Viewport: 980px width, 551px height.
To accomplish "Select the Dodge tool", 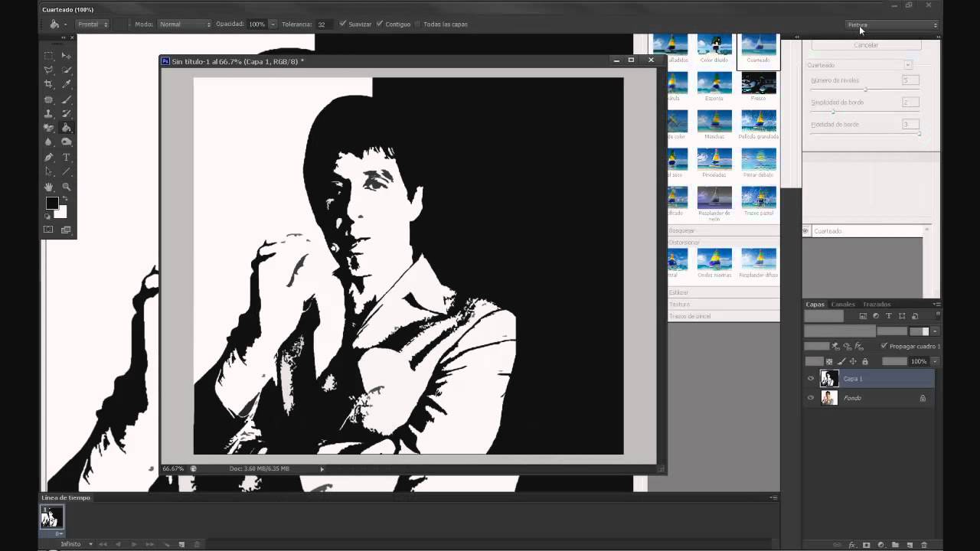I will (x=67, y=142).
